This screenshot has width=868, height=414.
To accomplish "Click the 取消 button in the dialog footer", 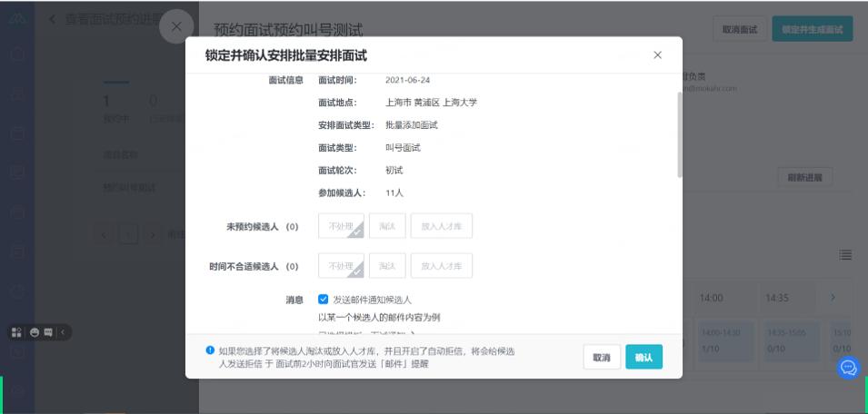I will pyautogui.click(x=602, y=357).
